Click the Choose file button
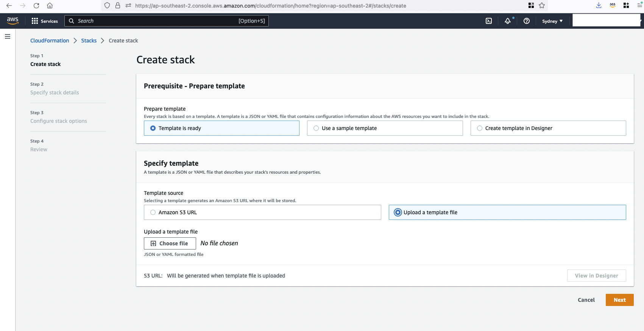Screen dimensions: 644x331 point(170,243)
